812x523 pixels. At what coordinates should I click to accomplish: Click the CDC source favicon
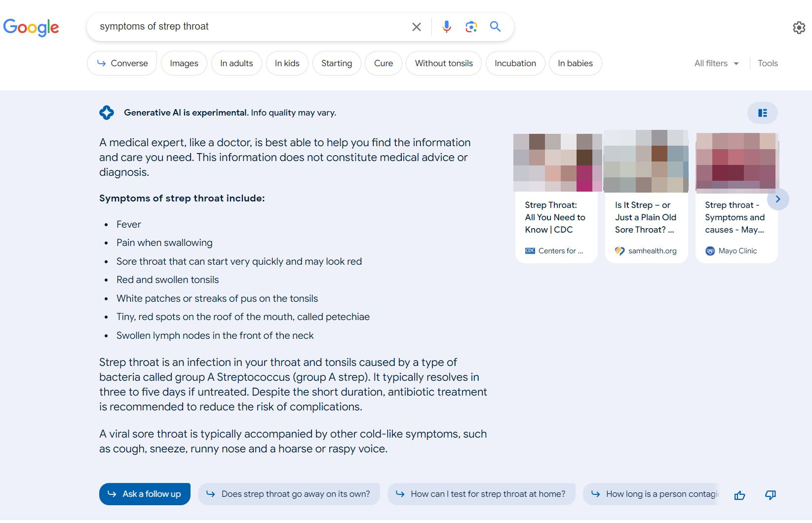coord(529,250)
